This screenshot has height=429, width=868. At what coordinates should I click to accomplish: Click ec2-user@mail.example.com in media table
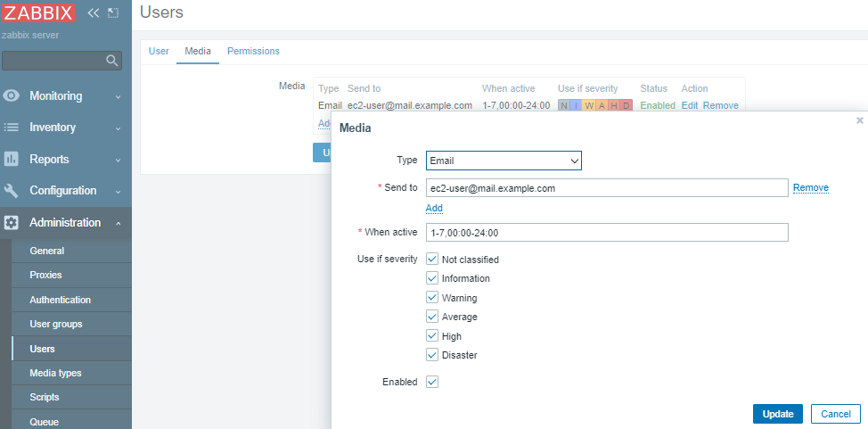pyautogui.click(x=410, y=105)
